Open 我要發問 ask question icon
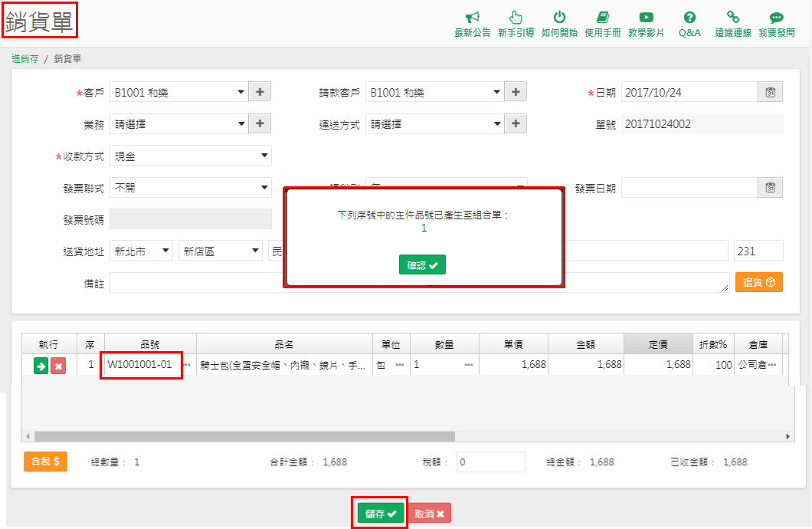This screenshot has width=812, height=529. [776, 25]
